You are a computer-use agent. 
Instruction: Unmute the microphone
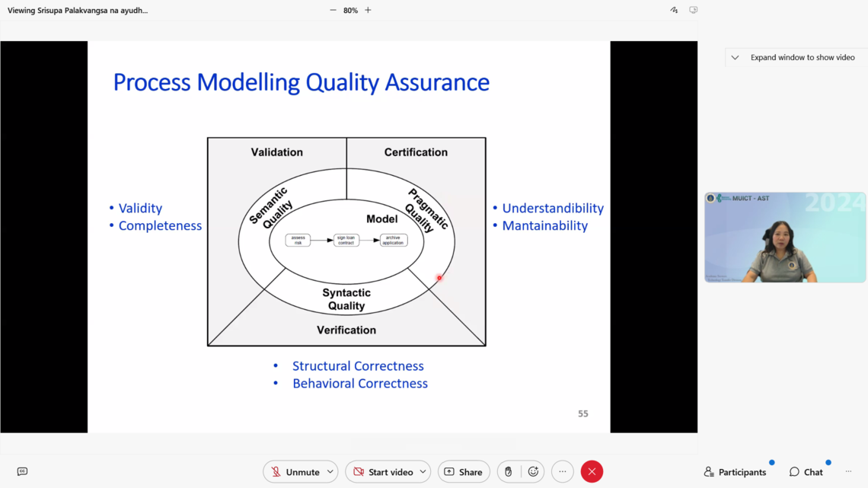pos(294,472)
